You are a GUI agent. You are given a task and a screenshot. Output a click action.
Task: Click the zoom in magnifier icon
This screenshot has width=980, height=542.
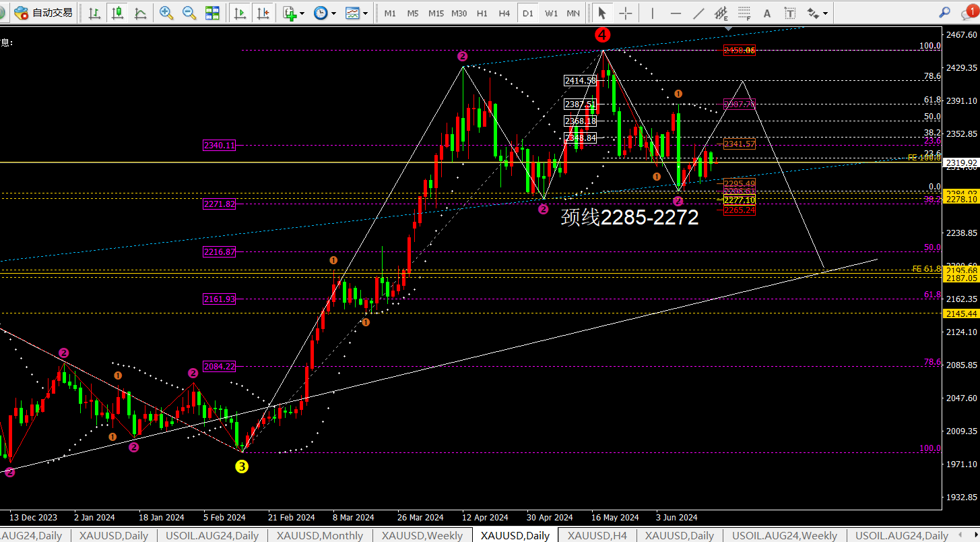(166, 13)
